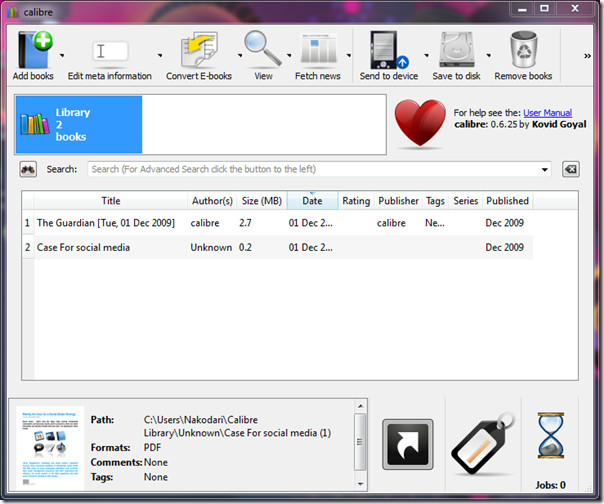This screenshot has width=604, height=504.
Task: Maximize the calibre window
Action: (x=544, y=8)
